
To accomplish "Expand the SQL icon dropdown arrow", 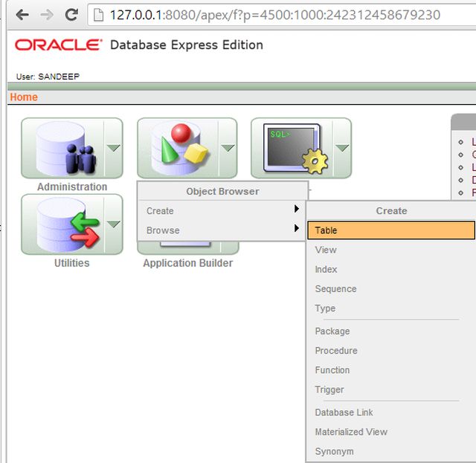I will point(342,148).
